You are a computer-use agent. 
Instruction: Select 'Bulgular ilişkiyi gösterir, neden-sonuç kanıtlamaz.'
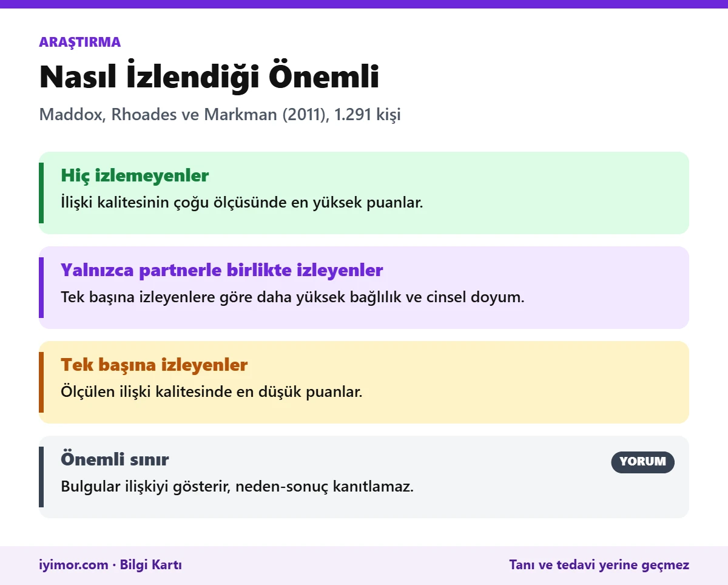click(237, 487)
